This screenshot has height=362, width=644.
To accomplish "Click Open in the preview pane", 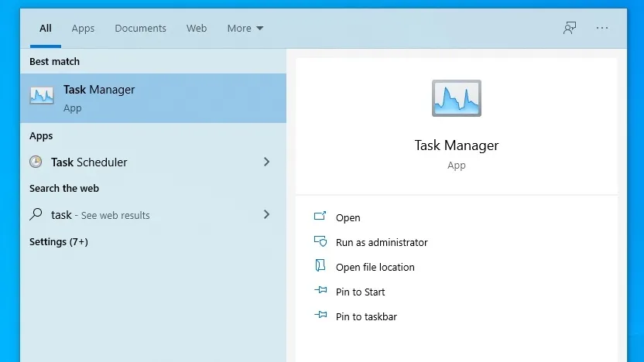I will [x=348, y=218].
